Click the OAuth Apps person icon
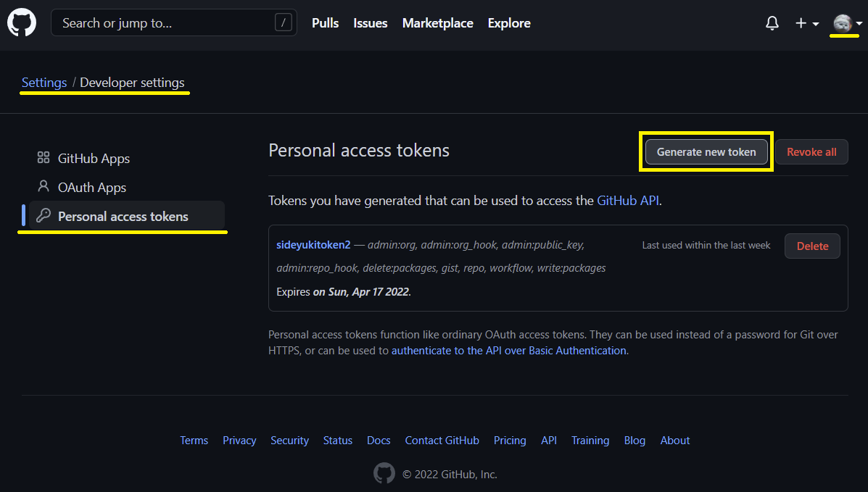Screen dimensions: 868x492 tap(44, 186)
